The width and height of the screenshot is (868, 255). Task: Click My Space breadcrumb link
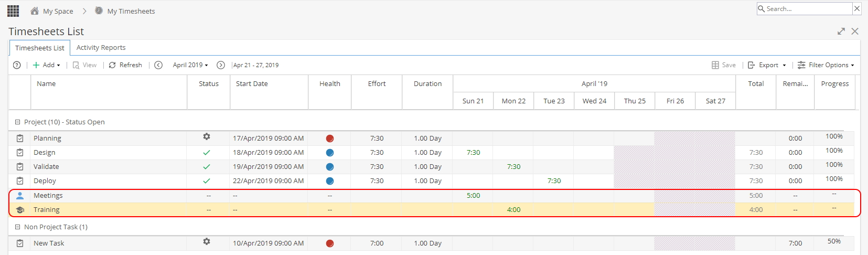click(58, 11)
